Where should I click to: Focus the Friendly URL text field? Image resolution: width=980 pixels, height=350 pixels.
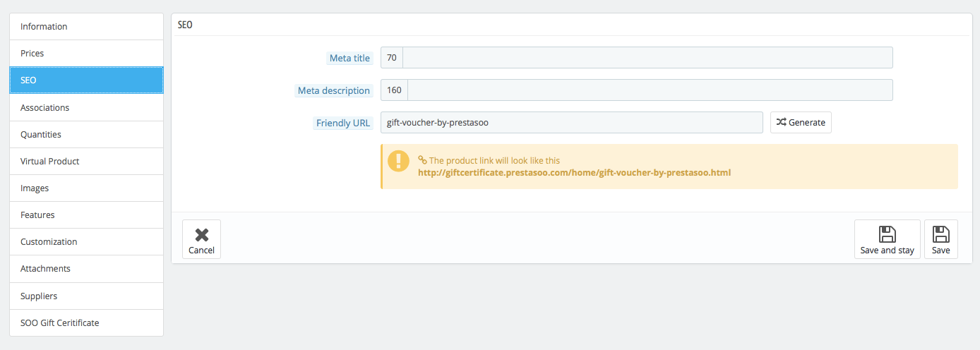[571, 122]
